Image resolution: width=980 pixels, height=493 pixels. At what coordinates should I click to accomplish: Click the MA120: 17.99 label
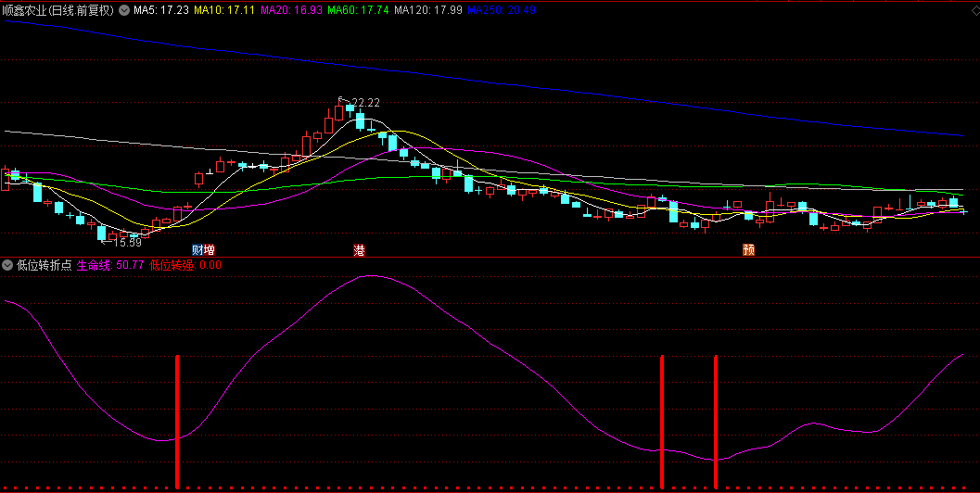pos(428,10)
